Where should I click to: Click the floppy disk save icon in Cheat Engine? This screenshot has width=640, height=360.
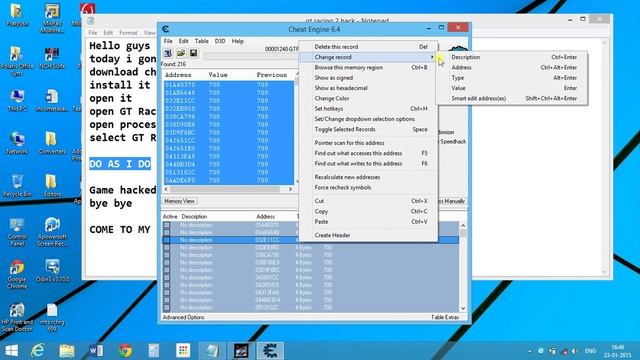pos(193,53)
